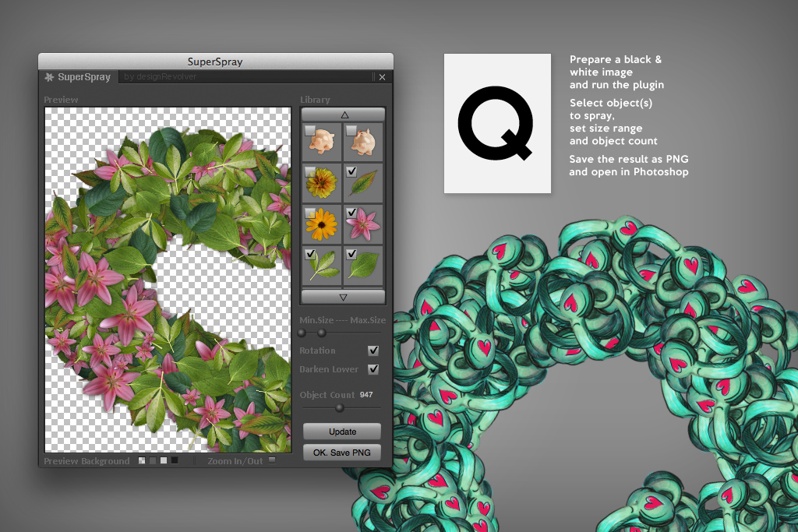Set preview background to black swatch
This screenshot has height=532, width=798.
coord(175,460)
